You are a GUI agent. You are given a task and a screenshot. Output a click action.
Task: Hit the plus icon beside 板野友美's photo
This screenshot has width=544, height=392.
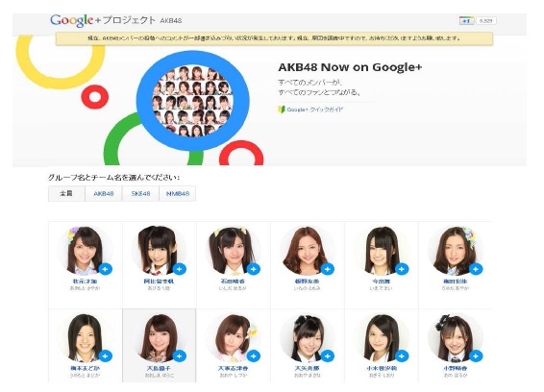(x=328, y=269)
